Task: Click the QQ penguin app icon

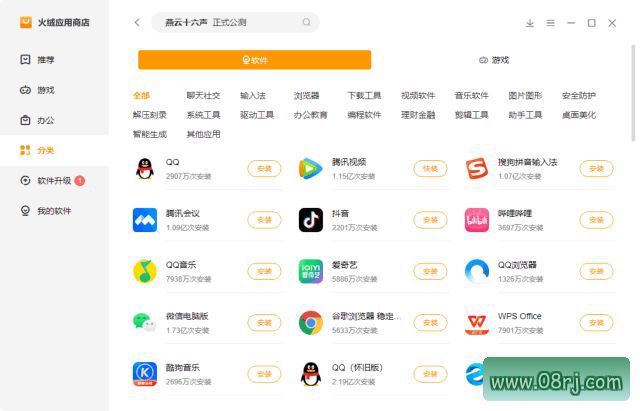Action: (145, 169)
